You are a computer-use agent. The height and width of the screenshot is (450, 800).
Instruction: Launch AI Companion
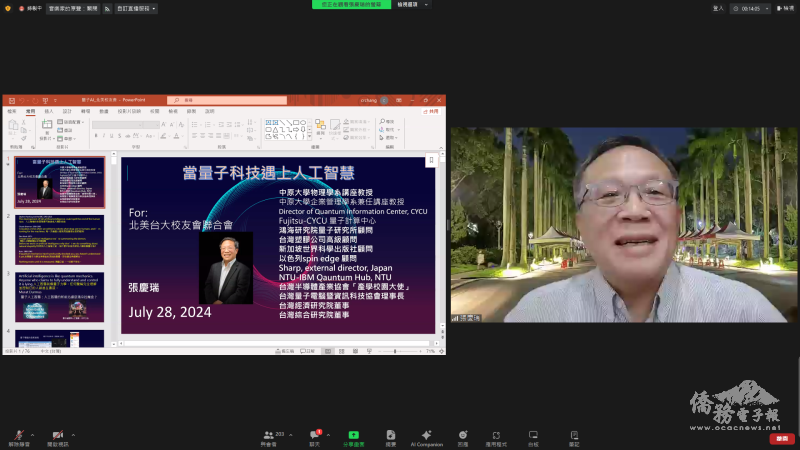click(427, 438)
